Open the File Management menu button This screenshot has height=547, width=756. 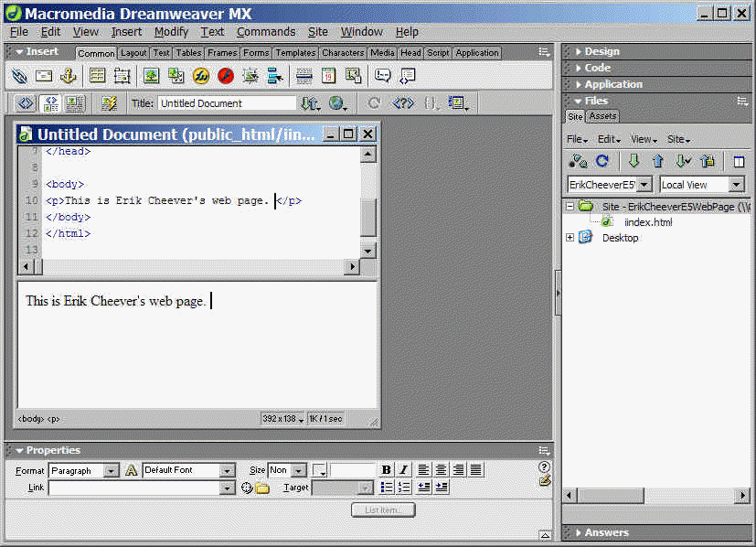(x=310, y=103)
